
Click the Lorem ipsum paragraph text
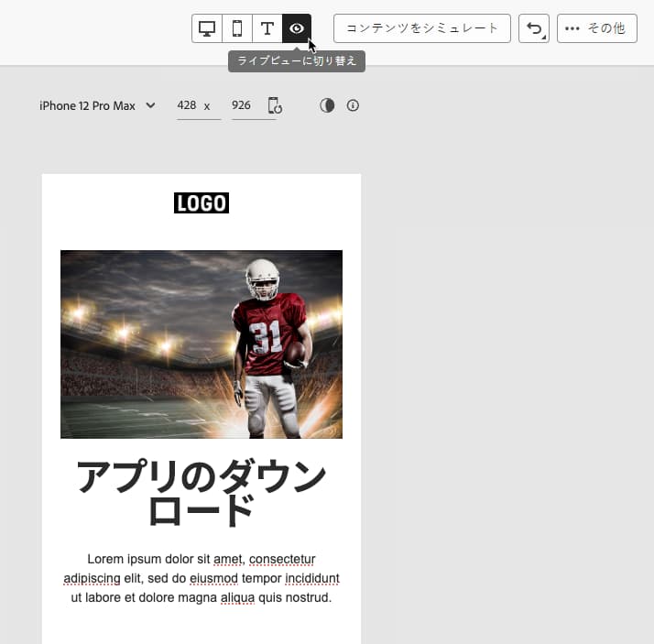click(202, 578)
